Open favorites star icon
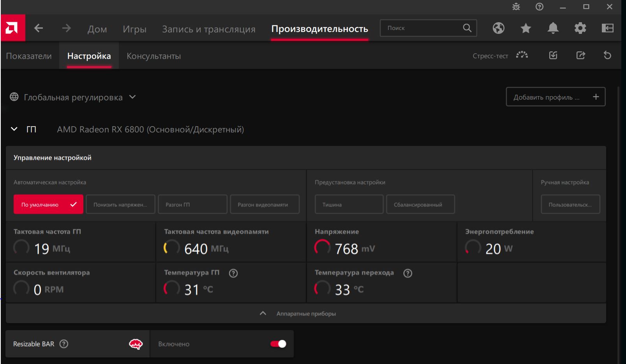This screenshot has width=626, height=364. (526, 28)
